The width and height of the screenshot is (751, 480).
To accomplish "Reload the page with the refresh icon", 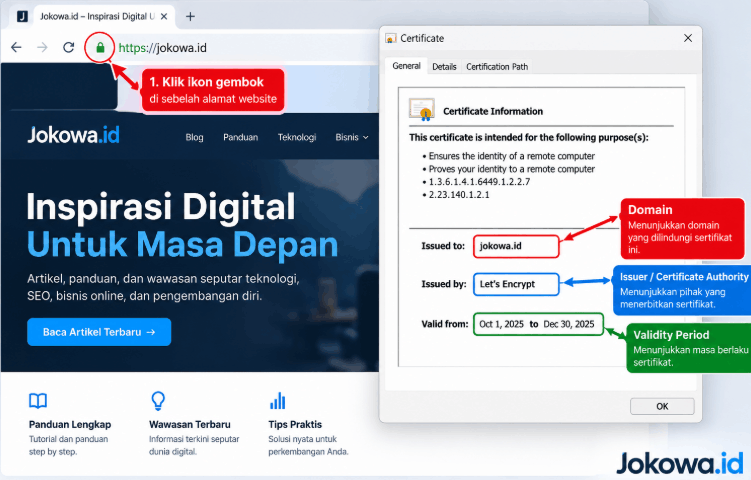I will [x=68, y=47].
